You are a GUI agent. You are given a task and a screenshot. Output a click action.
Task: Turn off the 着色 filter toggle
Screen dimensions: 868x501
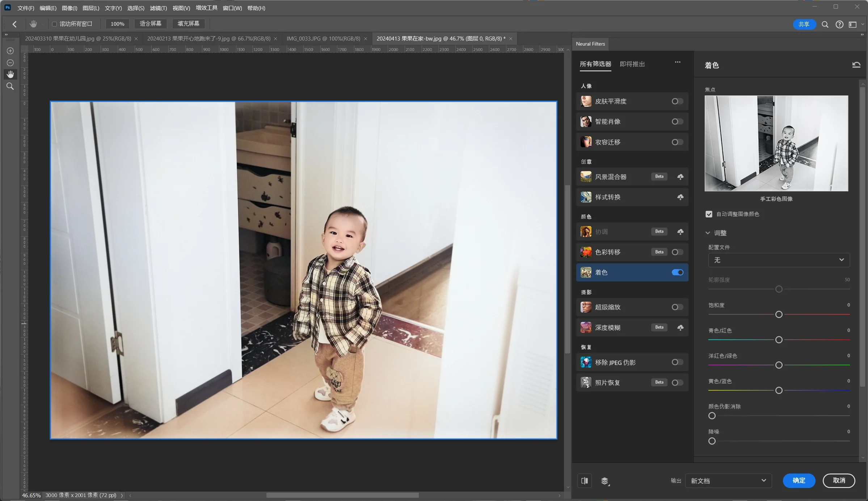point(677,272)
